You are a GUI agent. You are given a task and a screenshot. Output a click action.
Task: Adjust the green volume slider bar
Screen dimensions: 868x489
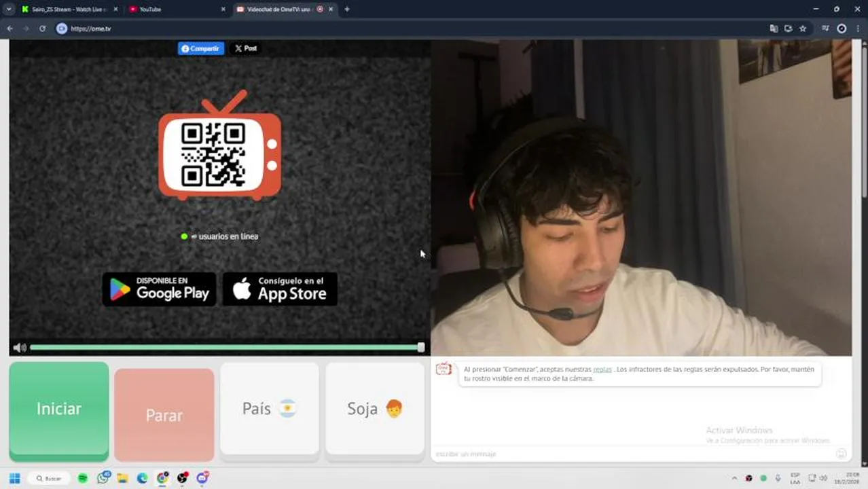pyautogui.click(x=225, y=347)
